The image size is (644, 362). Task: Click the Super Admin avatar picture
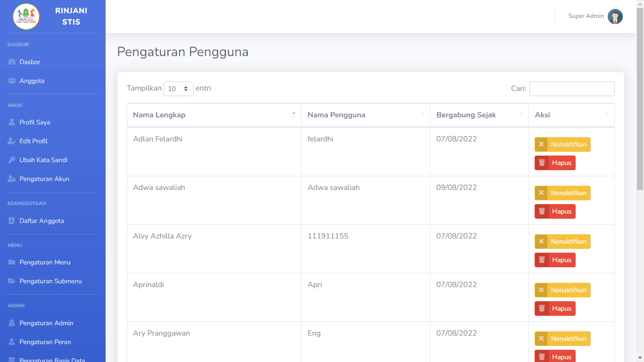[615, 16]
